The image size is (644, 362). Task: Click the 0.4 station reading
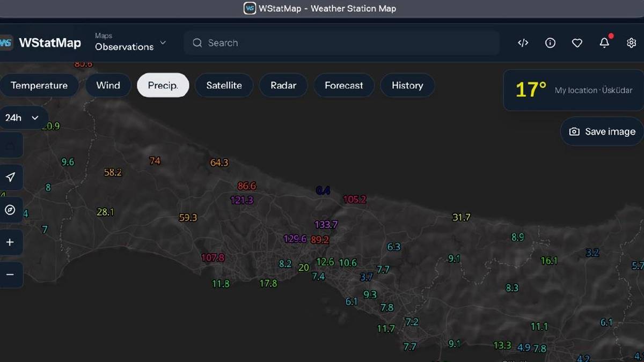(x=323, y=190)
